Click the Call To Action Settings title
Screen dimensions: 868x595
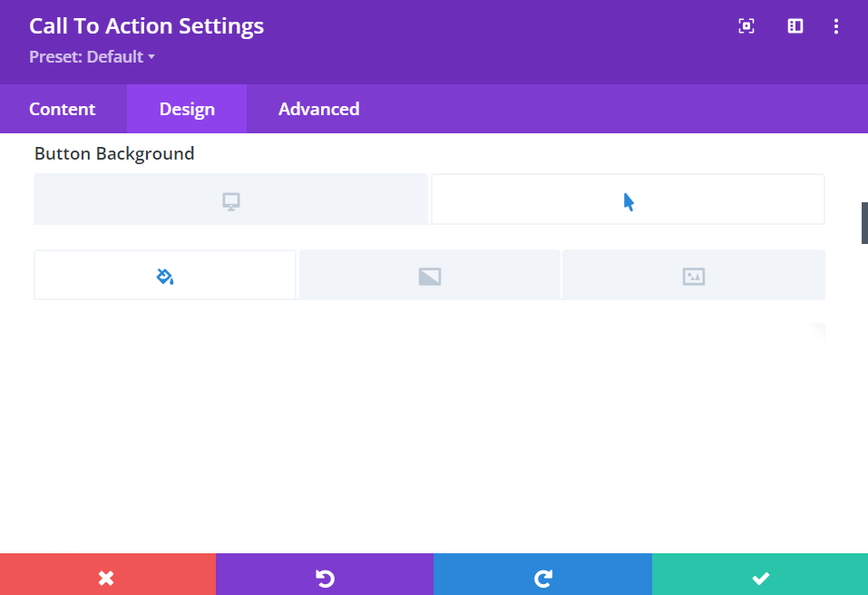(x=146, y=26)
